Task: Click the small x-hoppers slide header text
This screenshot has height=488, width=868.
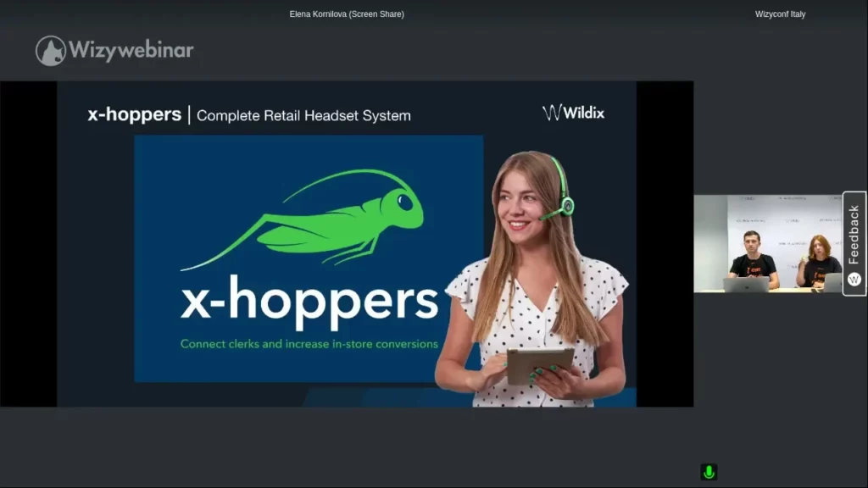Action: (134, 114)
